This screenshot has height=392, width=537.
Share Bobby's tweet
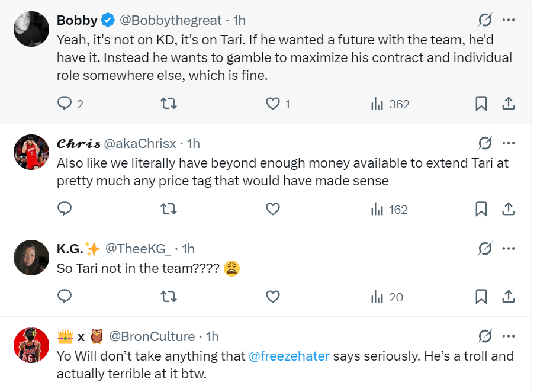(x=508, y=104)
